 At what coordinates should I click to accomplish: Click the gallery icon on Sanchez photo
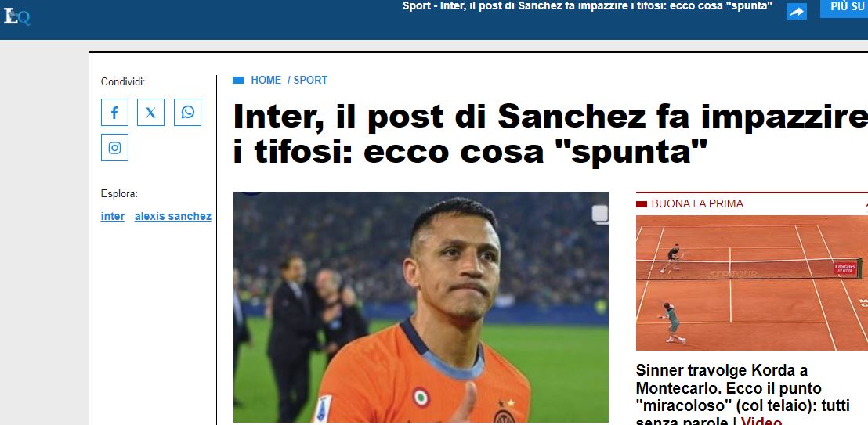[599, 214]
